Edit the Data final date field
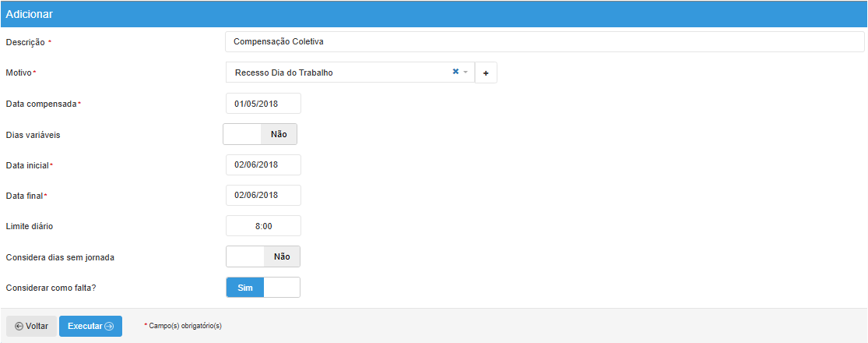The height and width of the screenshot is (343, 868). [x=263, y=195]
